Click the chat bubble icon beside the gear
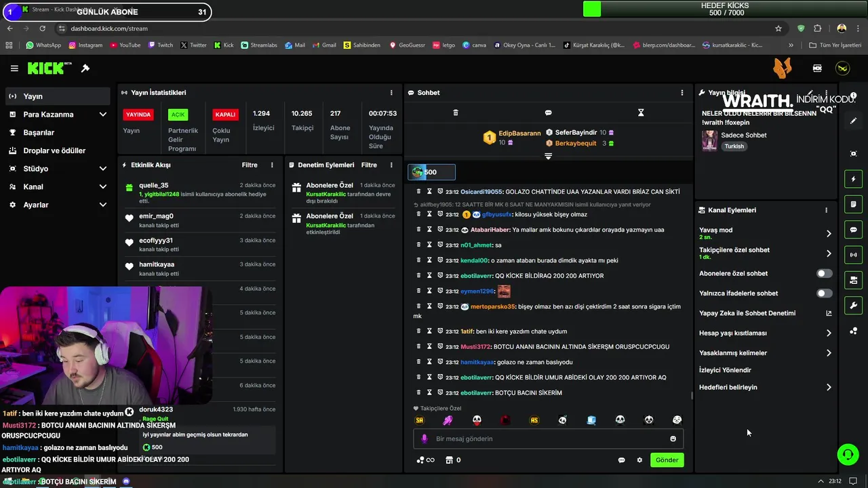 [621, 460]
